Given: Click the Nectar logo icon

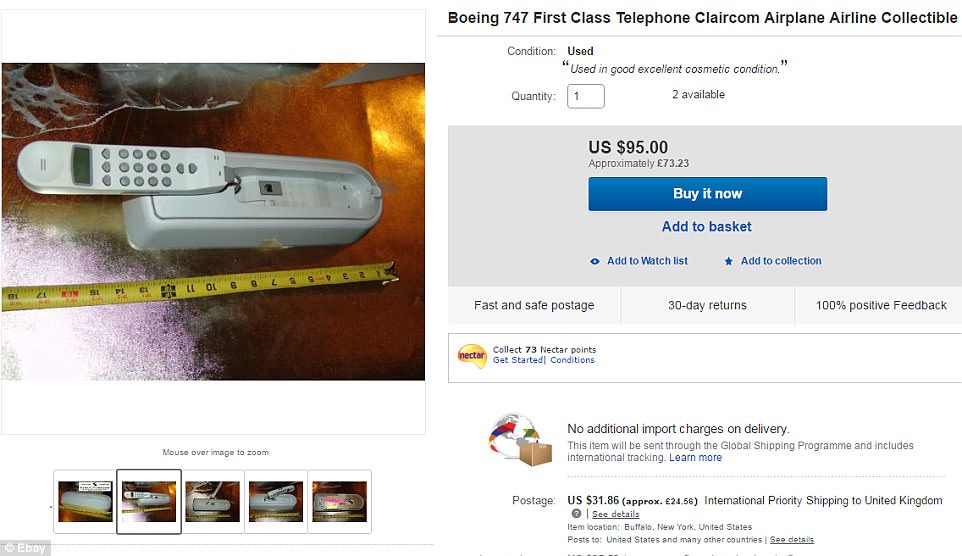Looking at the screenshot, I should (x=471, y=355).
